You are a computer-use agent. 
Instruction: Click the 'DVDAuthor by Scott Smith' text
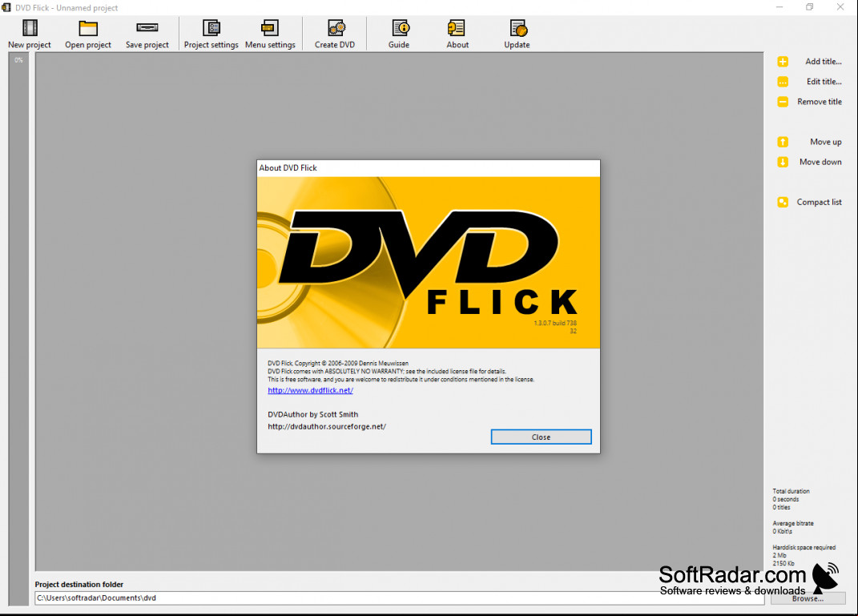click(312, 415)
